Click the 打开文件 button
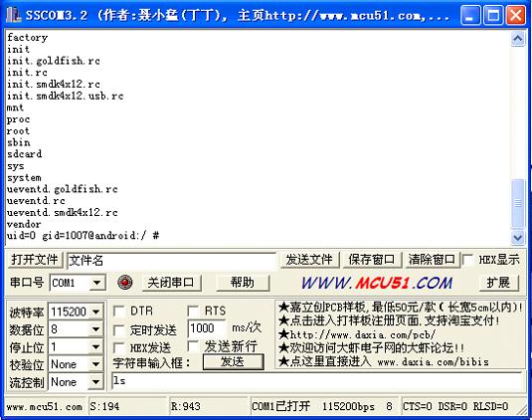Image resolution: width=532 pixels, height=420 pixels. click(x=35, y=260)
